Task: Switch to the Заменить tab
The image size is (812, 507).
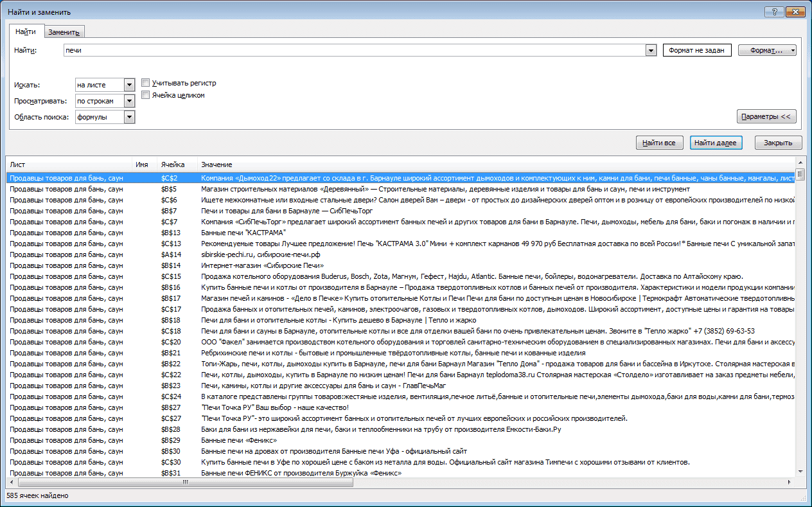Action: coord(64,32)
